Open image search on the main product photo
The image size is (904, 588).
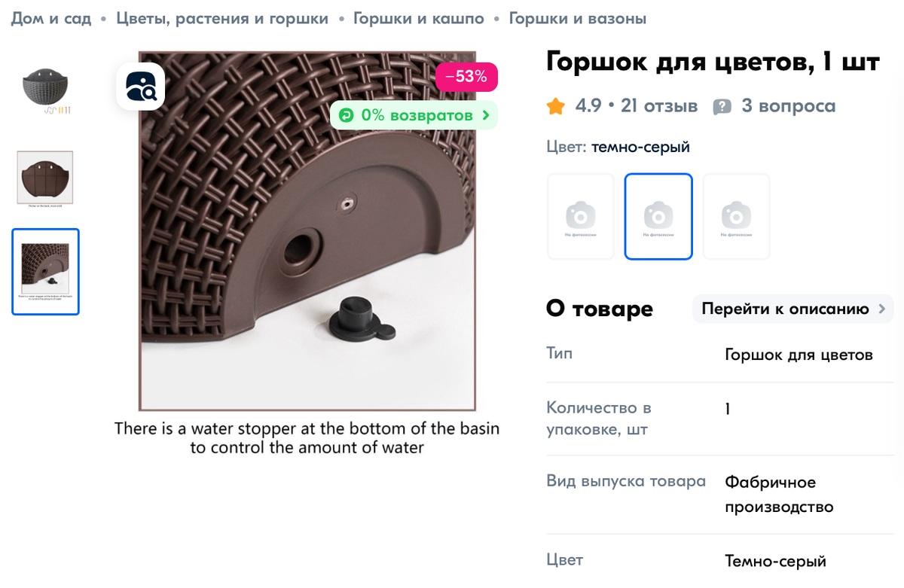click(140, 86)
